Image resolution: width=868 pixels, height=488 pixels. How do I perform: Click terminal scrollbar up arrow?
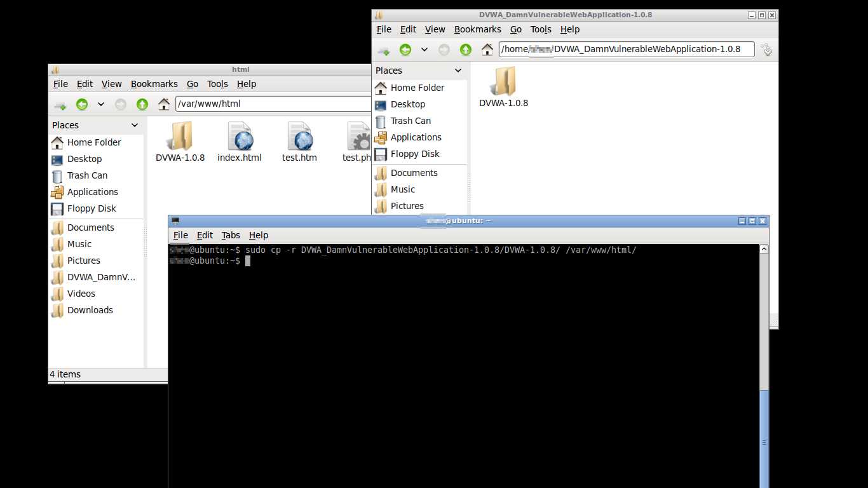point(764,250)
